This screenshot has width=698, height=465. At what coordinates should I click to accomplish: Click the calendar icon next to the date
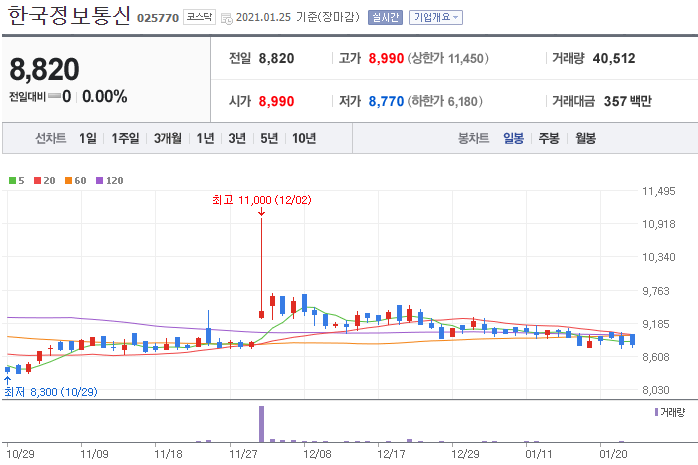(227, 19)
